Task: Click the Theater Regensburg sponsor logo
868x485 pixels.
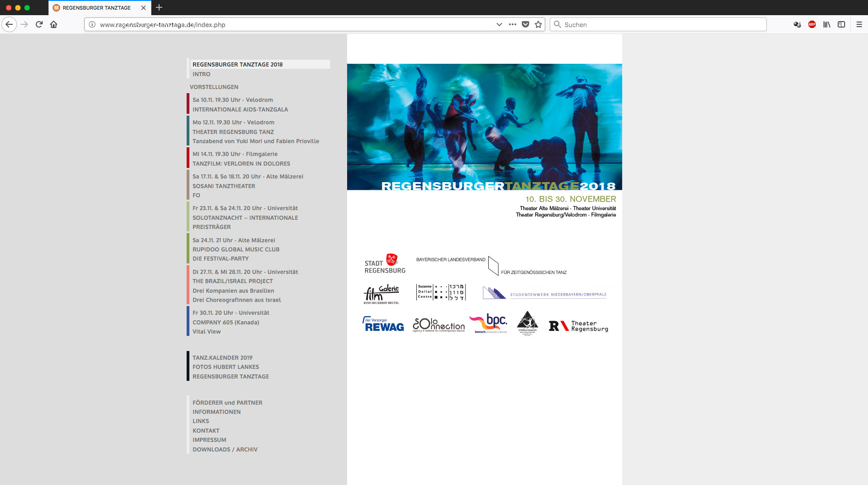Action: coord(579,326)
